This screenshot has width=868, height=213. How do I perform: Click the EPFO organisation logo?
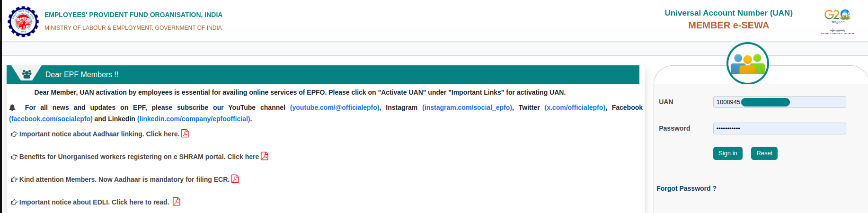tap(23, 21)
